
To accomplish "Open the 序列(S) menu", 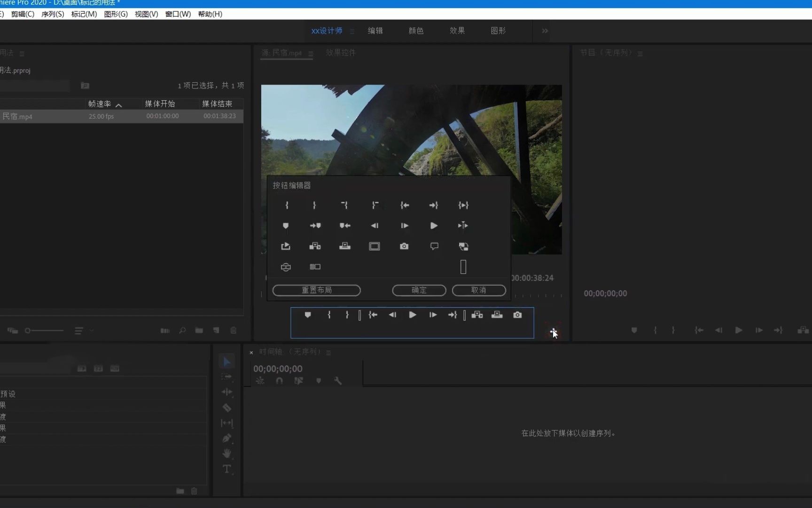I will click(x=53, y=14).
